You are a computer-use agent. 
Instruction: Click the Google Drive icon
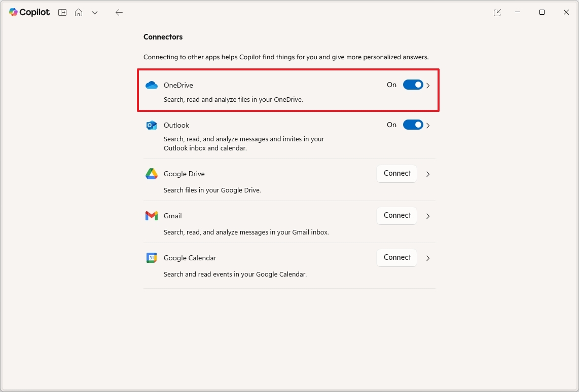[152, 174]
